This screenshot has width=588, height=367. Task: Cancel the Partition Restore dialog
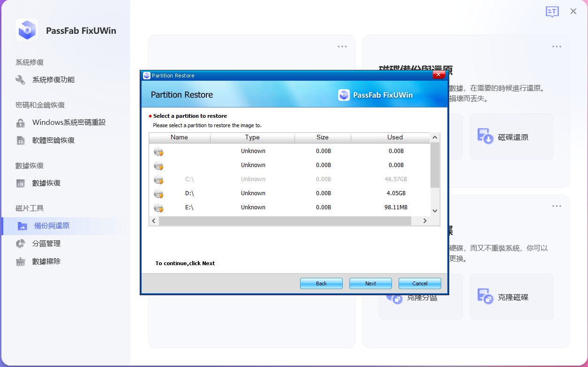pyautogui.click(x=420, y=283)
